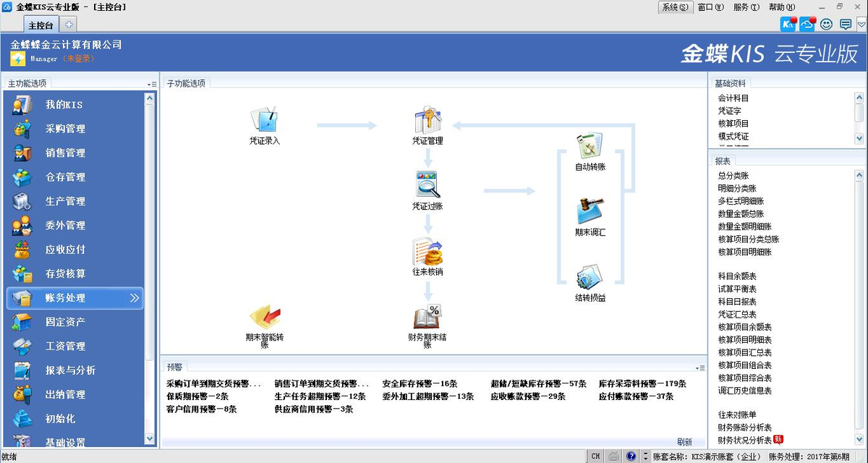The width and height of the screenshot is (868, 463).
Task: Open the 凭证管理 voucher management icon
Action: pyautogui.click(x=427, y=119)
